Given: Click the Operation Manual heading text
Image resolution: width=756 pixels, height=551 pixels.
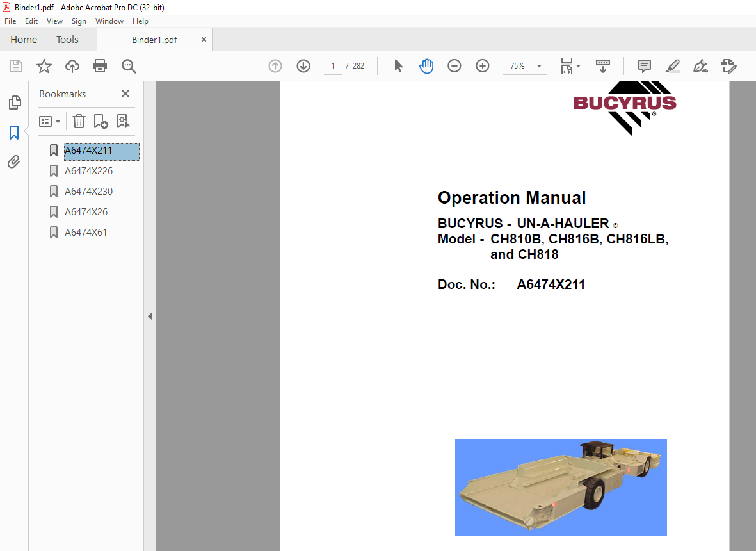Looking at the screenshot, I should (x=511, y=198).
